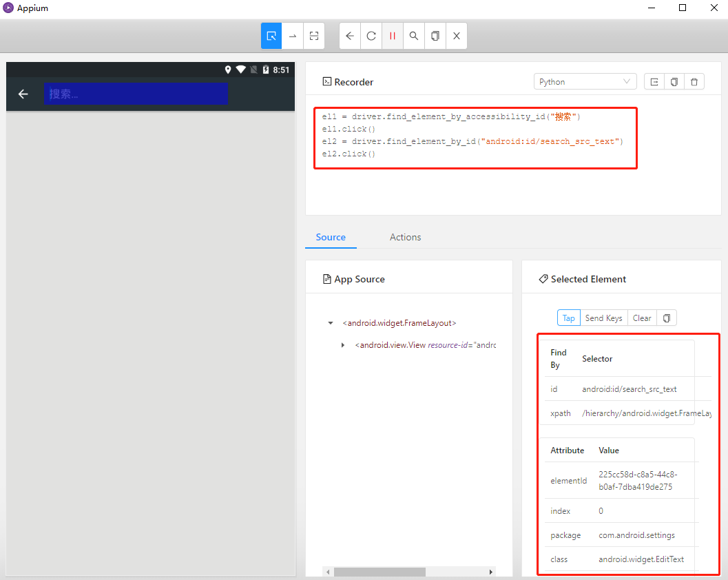728x580 pixels.
Task: Click the xpath selector value
Action: (646, 413)
